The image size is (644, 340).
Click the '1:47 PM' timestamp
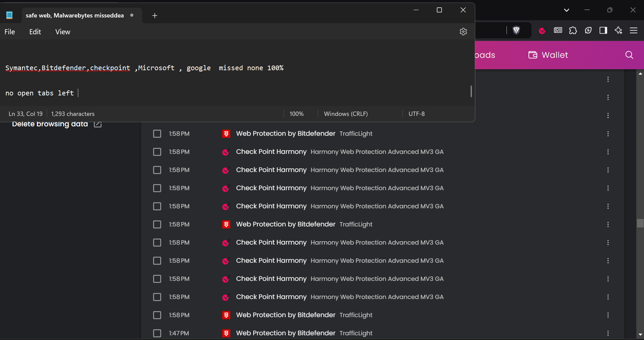(179, 333)
